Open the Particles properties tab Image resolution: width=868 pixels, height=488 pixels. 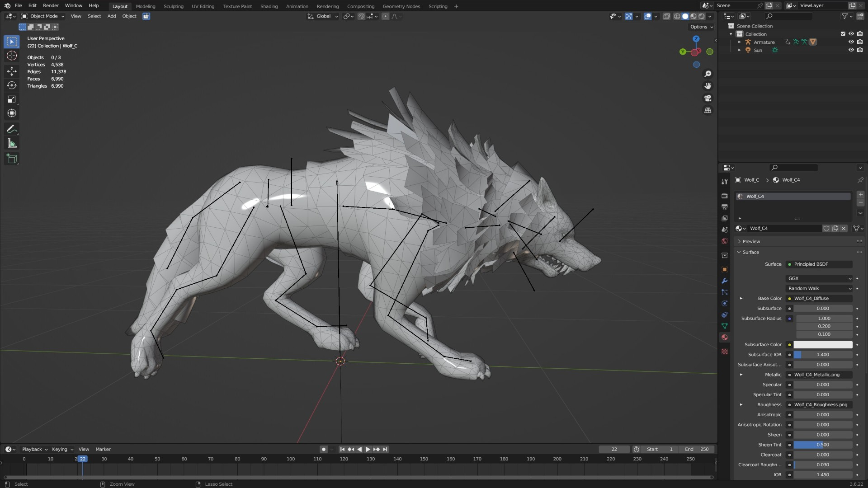(725, 292)
